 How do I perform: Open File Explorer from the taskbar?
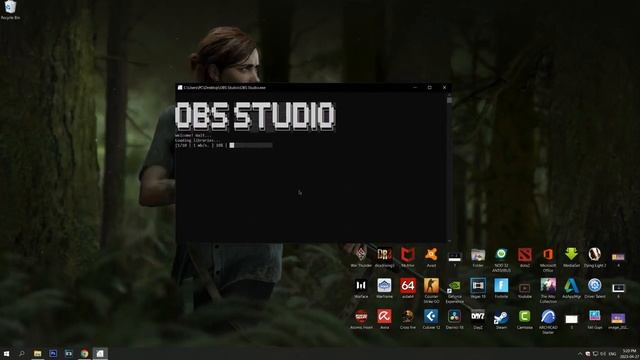pos(38,353)
